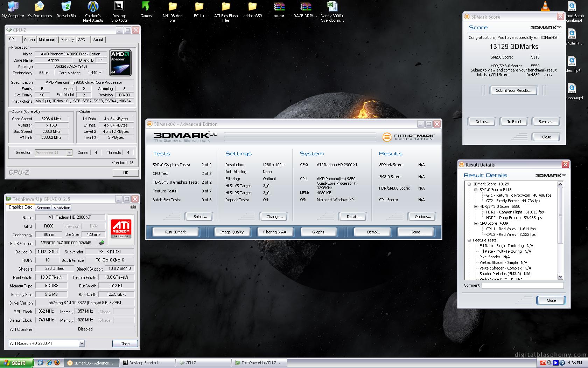Open the ECU + folder
This screenshot has height=368, width=588.
[199, 9]
